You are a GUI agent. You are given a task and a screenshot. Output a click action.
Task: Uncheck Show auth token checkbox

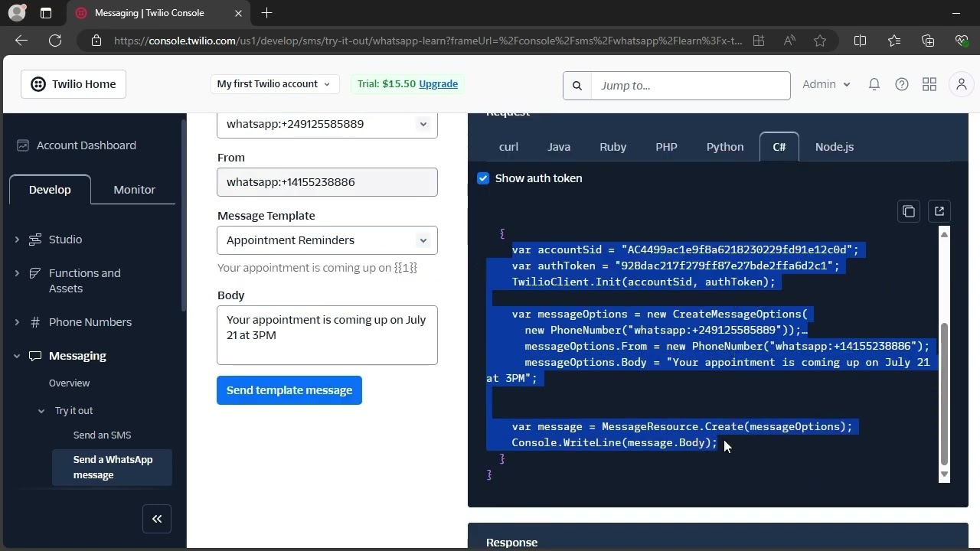(483, 178)
